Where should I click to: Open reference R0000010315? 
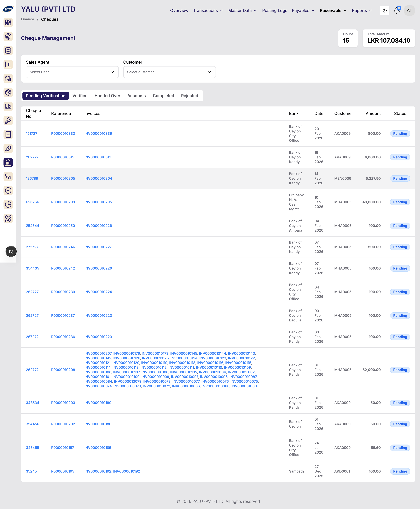coord(63,157)
